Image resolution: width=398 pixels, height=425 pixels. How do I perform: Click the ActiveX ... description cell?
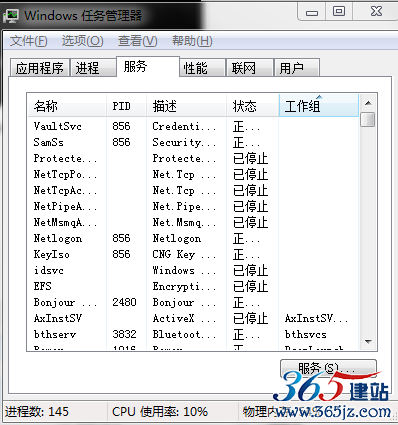(184, 318)
